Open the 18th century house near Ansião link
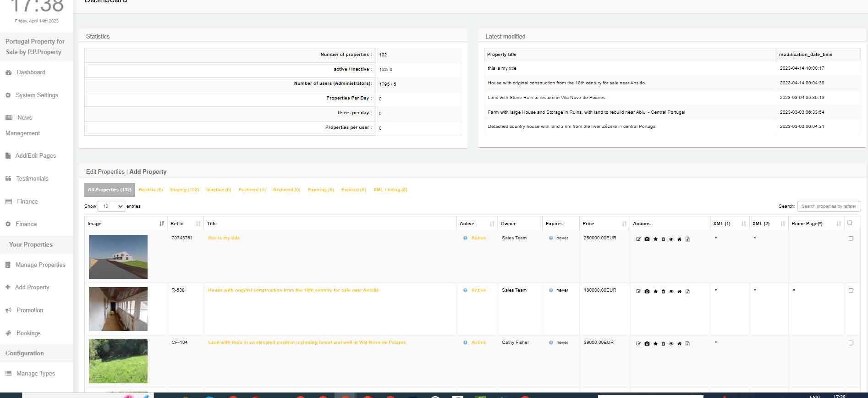868x398 pixels. 293,290
